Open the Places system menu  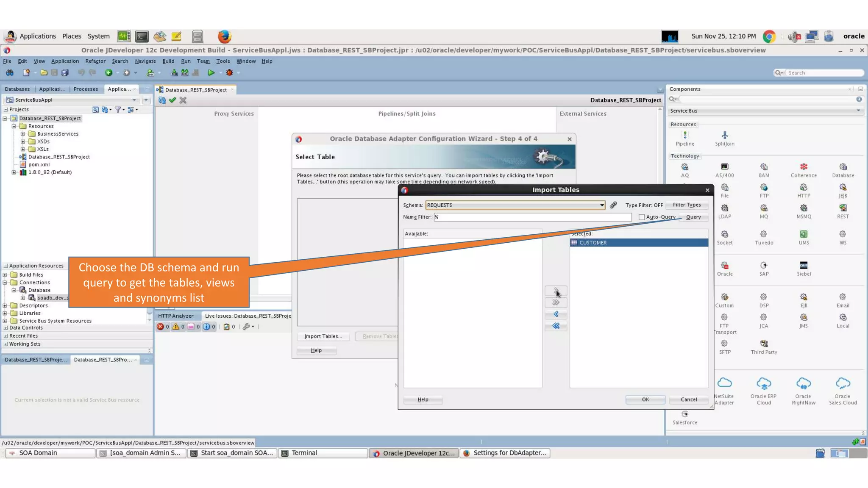[72, 36]
